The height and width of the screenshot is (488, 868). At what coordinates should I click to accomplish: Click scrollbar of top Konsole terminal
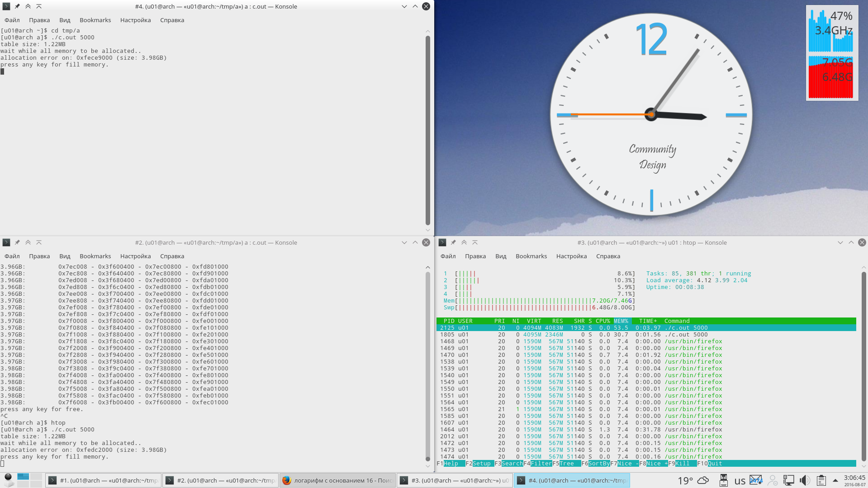point(428,130)
